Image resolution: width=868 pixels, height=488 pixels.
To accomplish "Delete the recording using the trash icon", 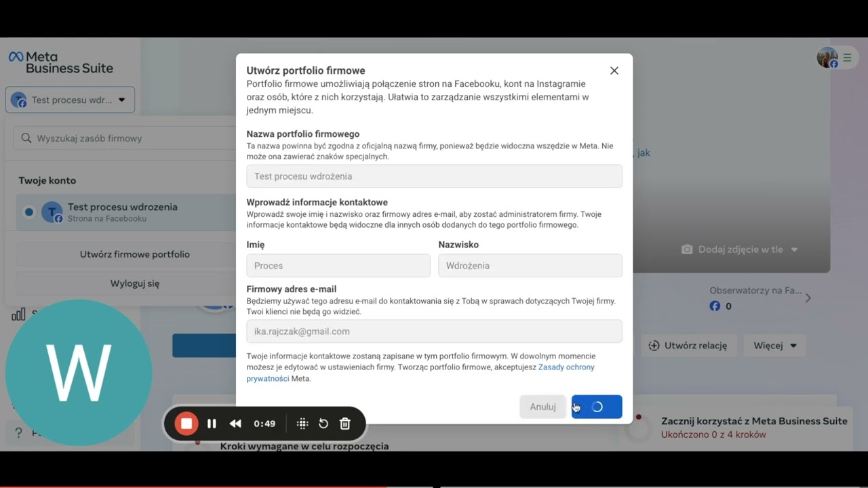I will (x=344, y=424).
